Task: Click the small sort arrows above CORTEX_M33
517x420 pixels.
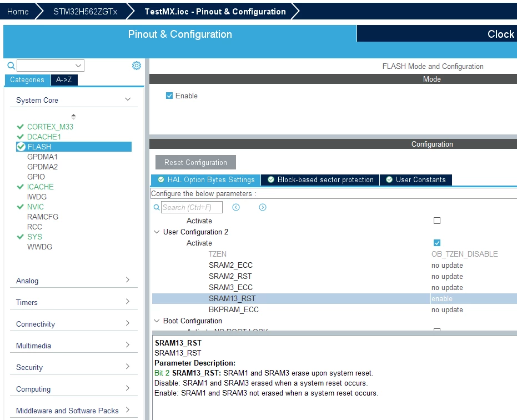Action: [73, 117]
